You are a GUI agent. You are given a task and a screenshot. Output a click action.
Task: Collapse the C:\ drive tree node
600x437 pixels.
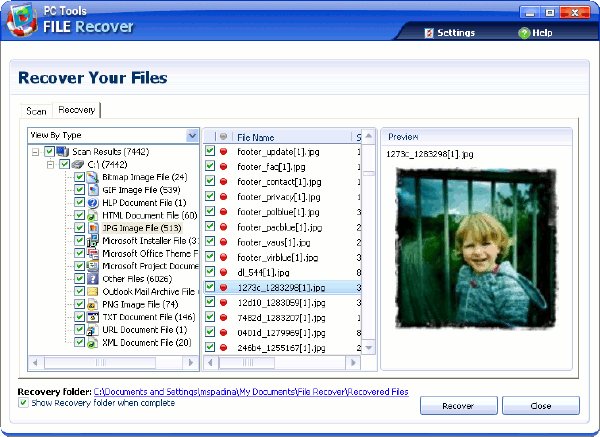coord(50,165)
